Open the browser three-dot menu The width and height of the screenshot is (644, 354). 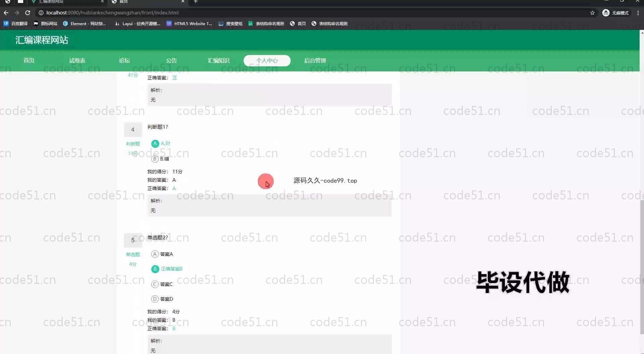(638, 13)
